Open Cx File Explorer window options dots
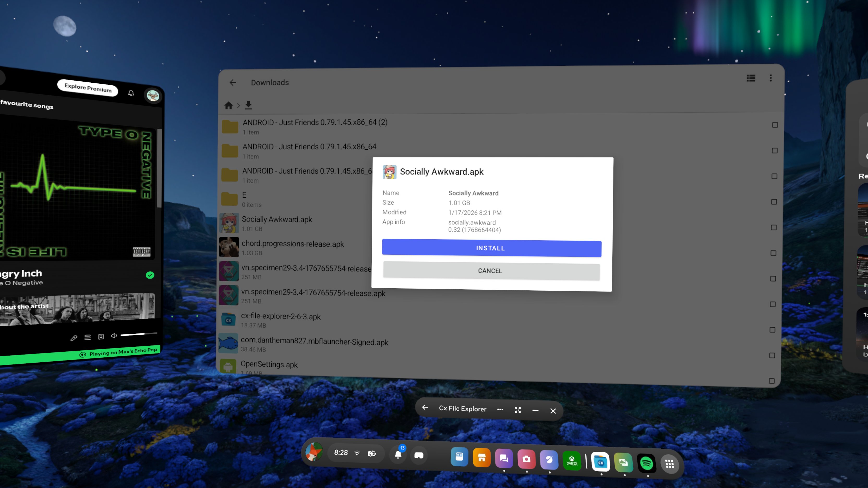The height and width of the screenshot is (488, 868). coord(500,410)
